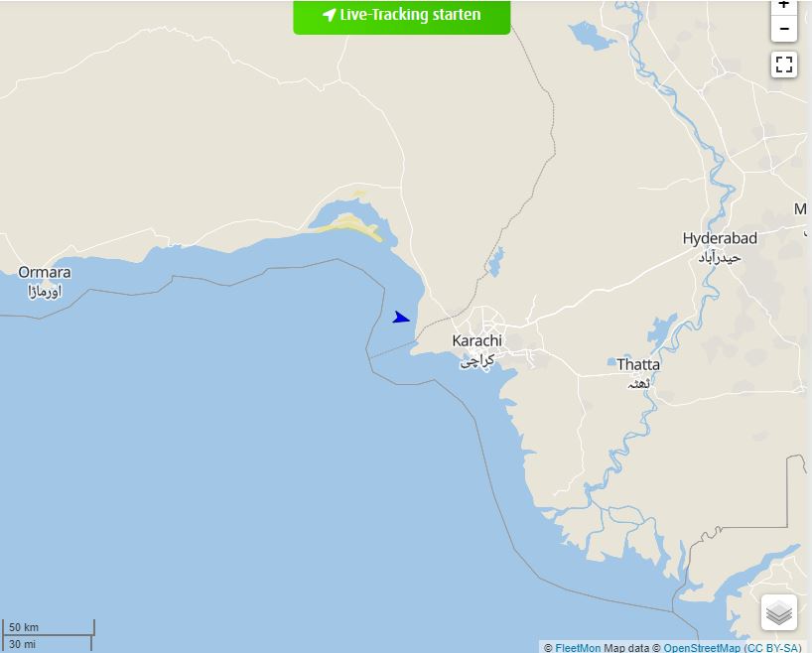Click the arrow icon on Live-Tracking button

coord(330,15)
